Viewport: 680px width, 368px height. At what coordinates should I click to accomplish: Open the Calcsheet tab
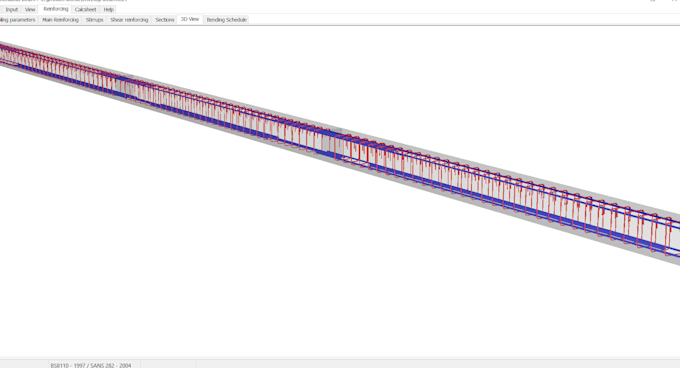[85, 10]
